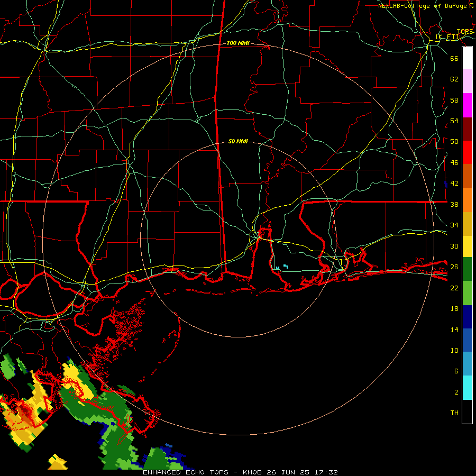Click the "50 NMI" range ring label
The image size is (476, 476).
(x=238, y=141)
